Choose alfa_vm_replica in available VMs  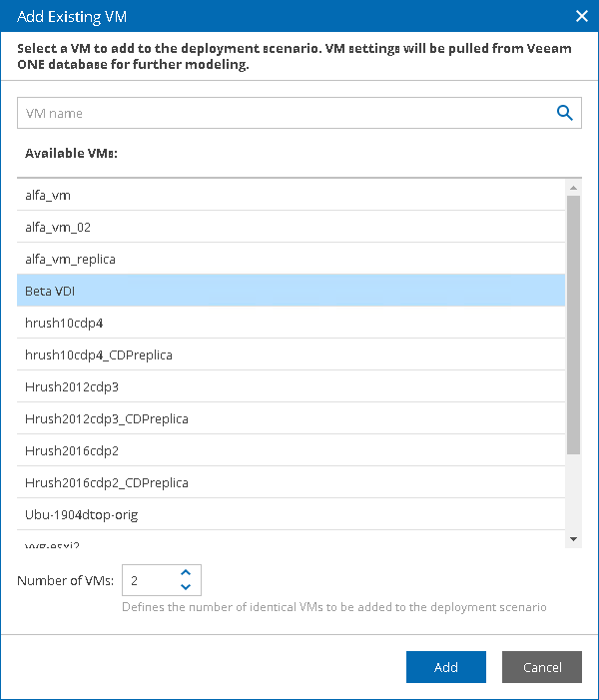(290, 259)
